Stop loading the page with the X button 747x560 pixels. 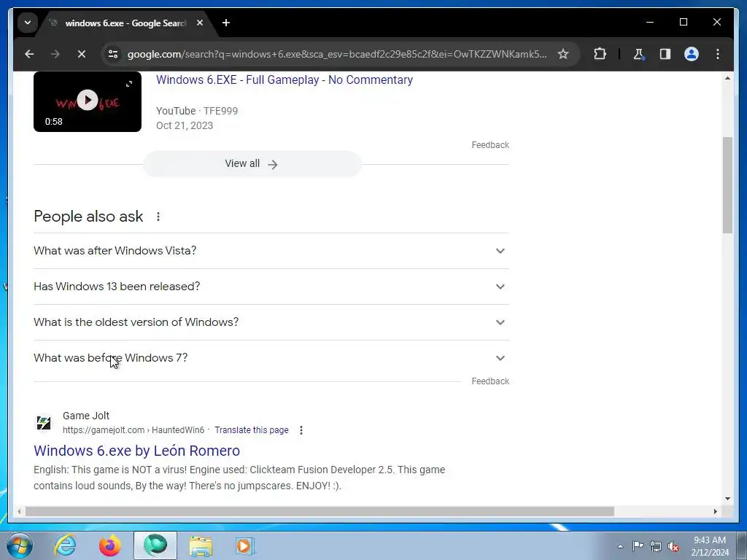(82, 54)
